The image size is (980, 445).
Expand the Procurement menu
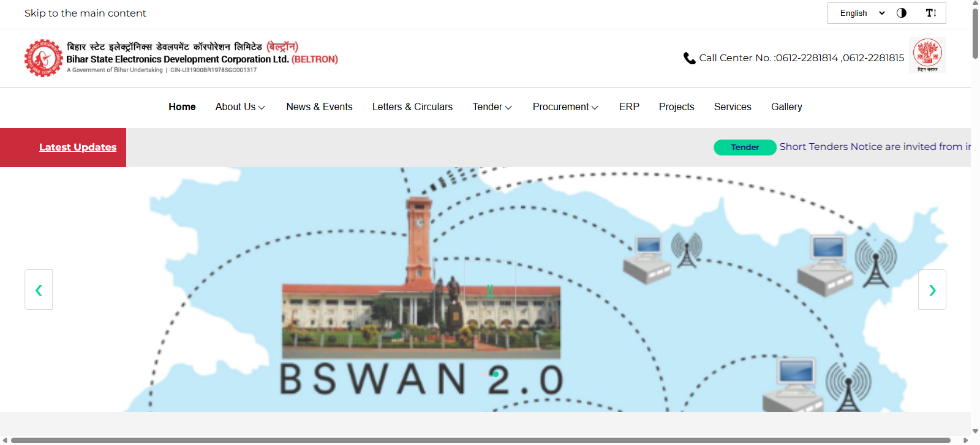pos(565,107)
